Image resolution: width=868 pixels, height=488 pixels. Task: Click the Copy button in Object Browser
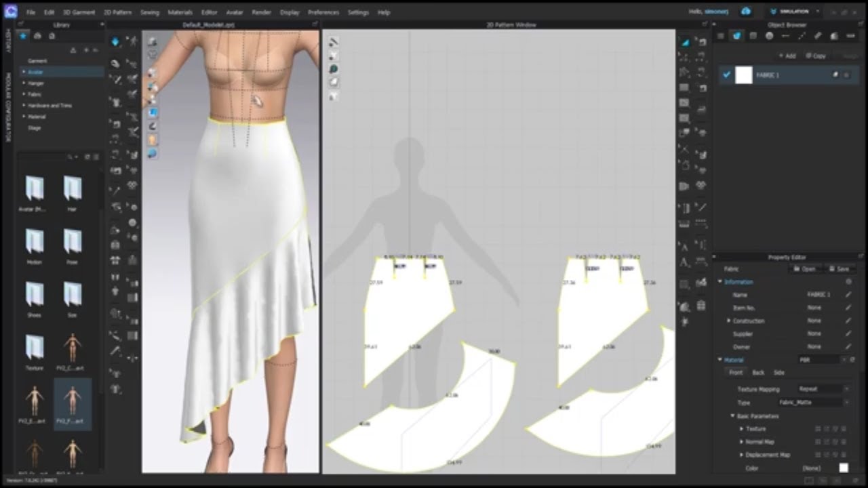816,56
